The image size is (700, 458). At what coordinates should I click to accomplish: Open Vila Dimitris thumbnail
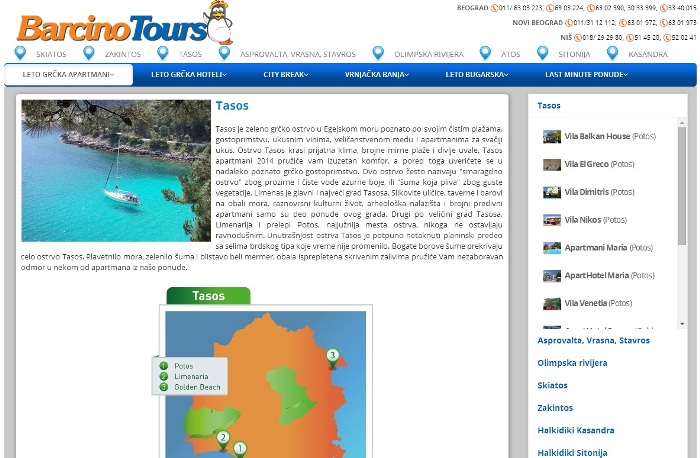(x=552, y=192)
